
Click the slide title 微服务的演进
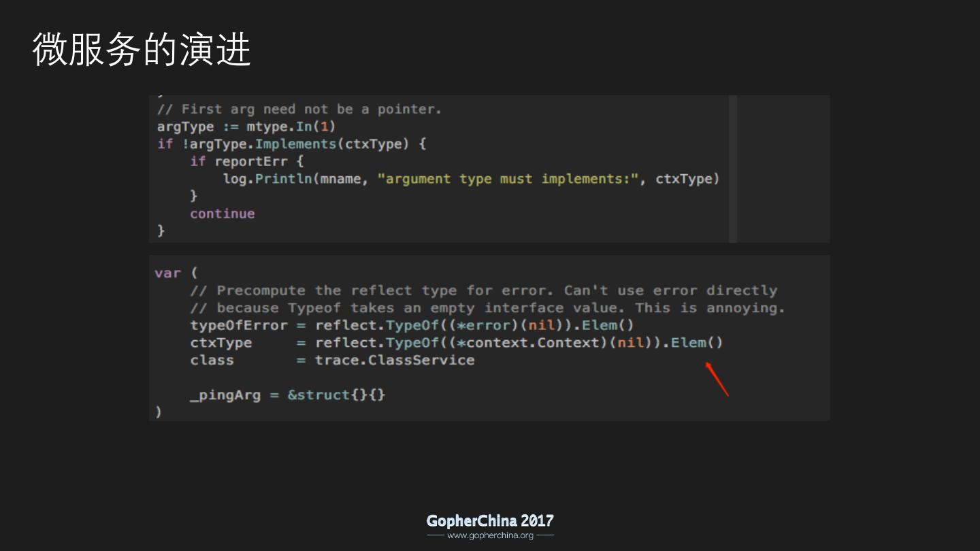(x=142, y=49)
